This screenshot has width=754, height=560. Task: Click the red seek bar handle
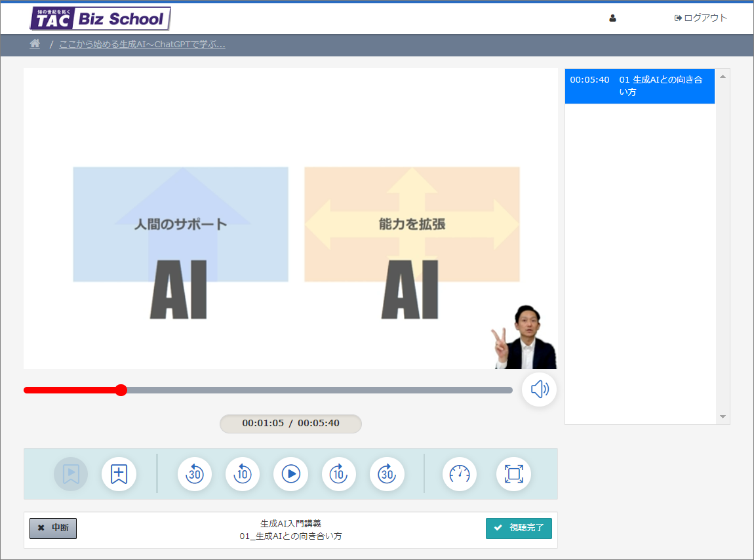[121, 390]
